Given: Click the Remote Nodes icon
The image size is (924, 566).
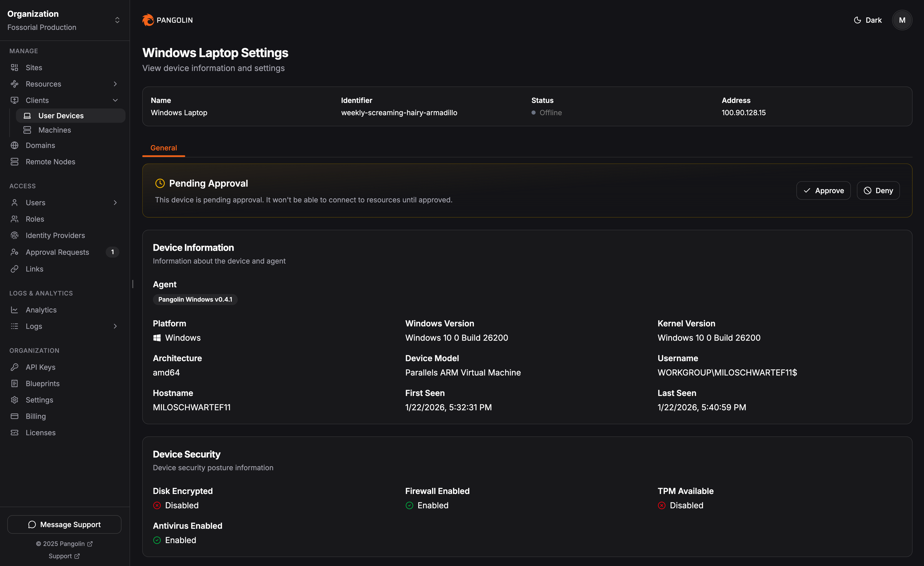Looking at the screenshot, I should (x=14, y=161).
